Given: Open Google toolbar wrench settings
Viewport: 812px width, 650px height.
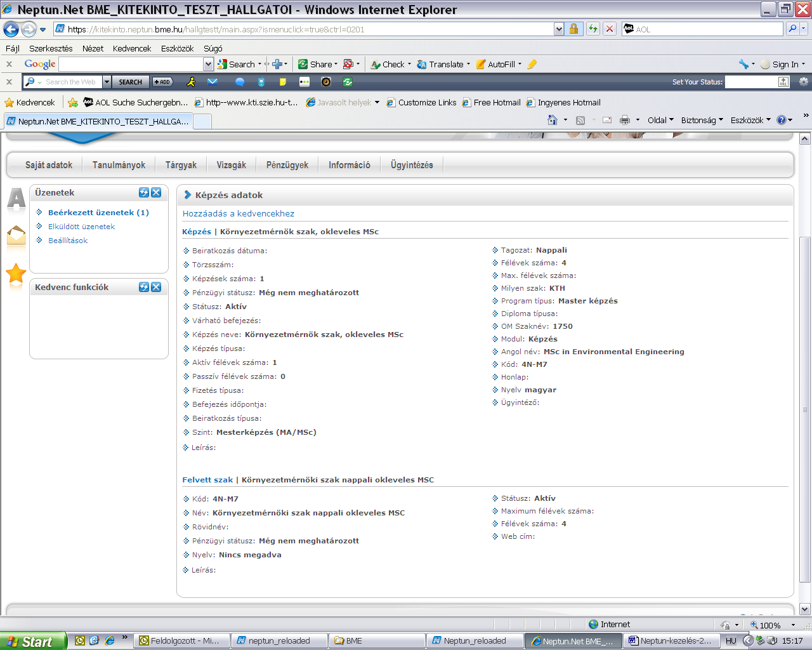Looking at the screenshot, I should click(743, 64).
